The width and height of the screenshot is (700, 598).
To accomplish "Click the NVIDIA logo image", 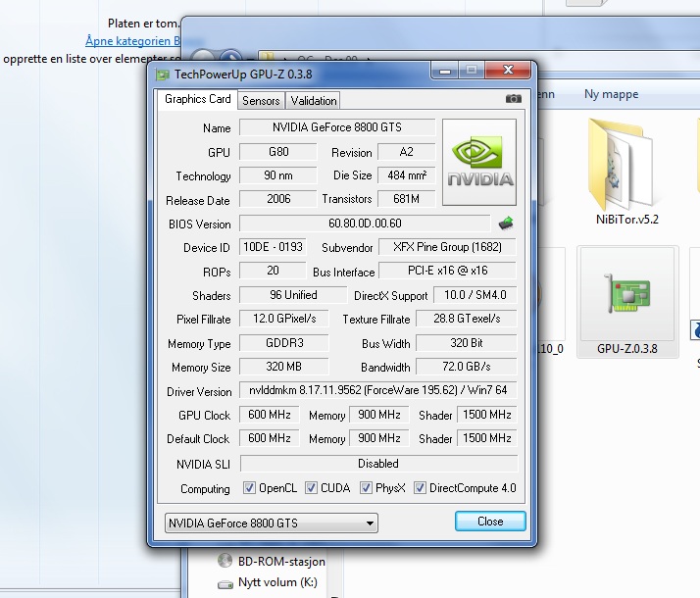I will coord(479,163).
